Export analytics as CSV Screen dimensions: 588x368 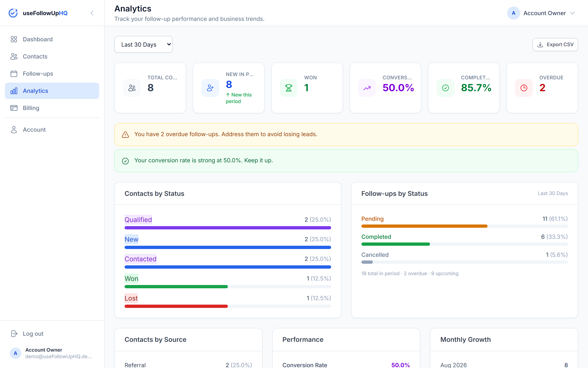pos(555,45)
